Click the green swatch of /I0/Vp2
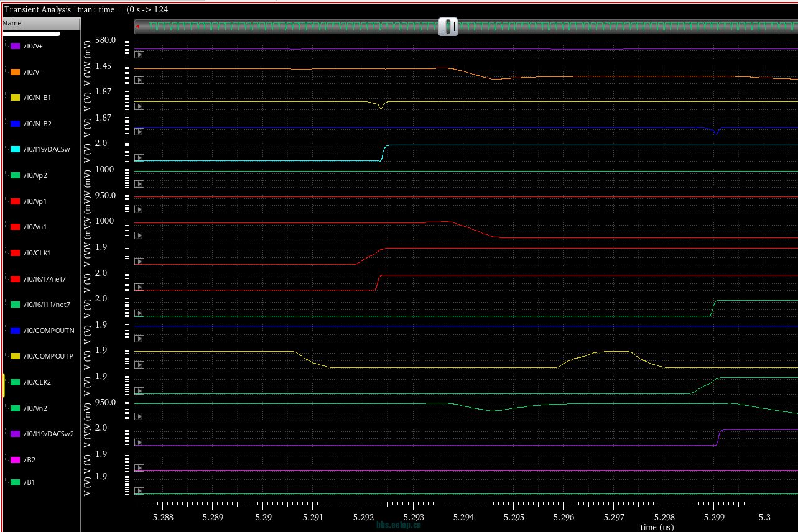 [x=16, y=175]
